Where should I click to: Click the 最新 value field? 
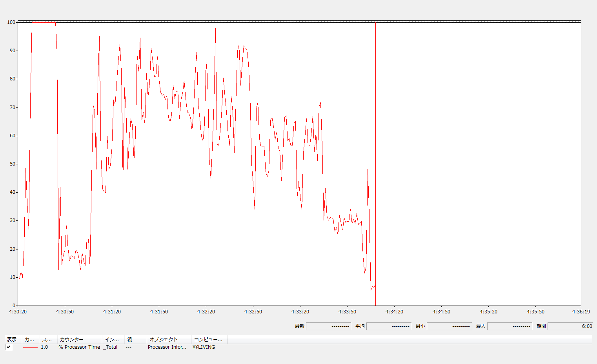(x=328, y=326)
